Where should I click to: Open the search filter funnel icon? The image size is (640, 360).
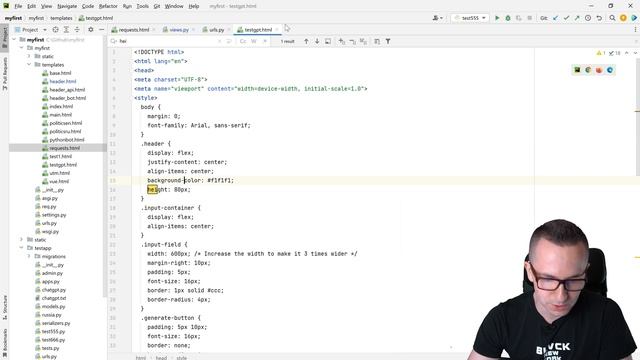point(388,41)
